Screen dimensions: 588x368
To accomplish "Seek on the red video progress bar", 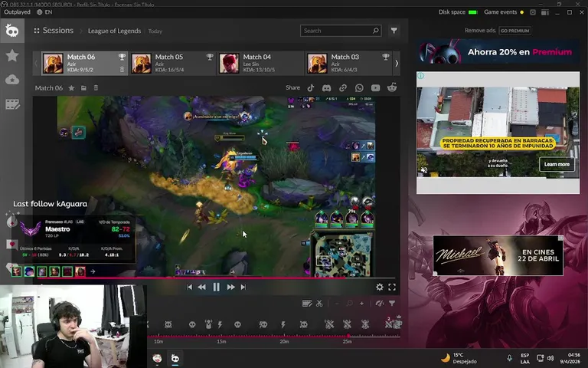I will click(x=217, y=278).
